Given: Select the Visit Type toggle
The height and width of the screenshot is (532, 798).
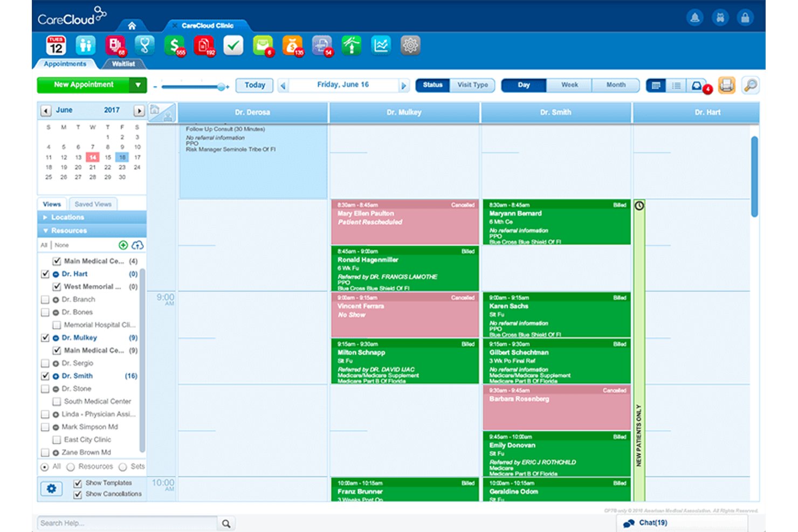Looking at the screenshot, I should click(x=473, y=85).
